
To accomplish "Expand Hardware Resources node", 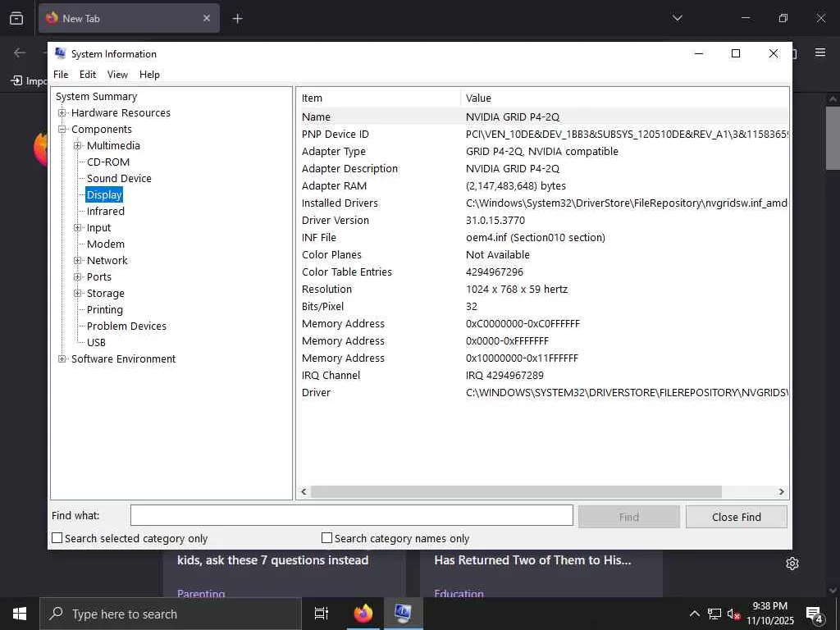I will pos(62,113).
